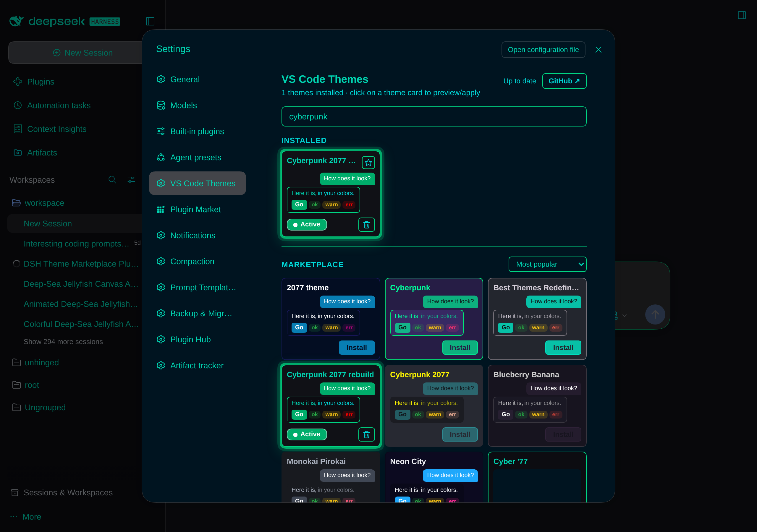Click err swatch on Blueberry Banana preview
The width and height of the screenshot is (757, 532).
[556, 415]
